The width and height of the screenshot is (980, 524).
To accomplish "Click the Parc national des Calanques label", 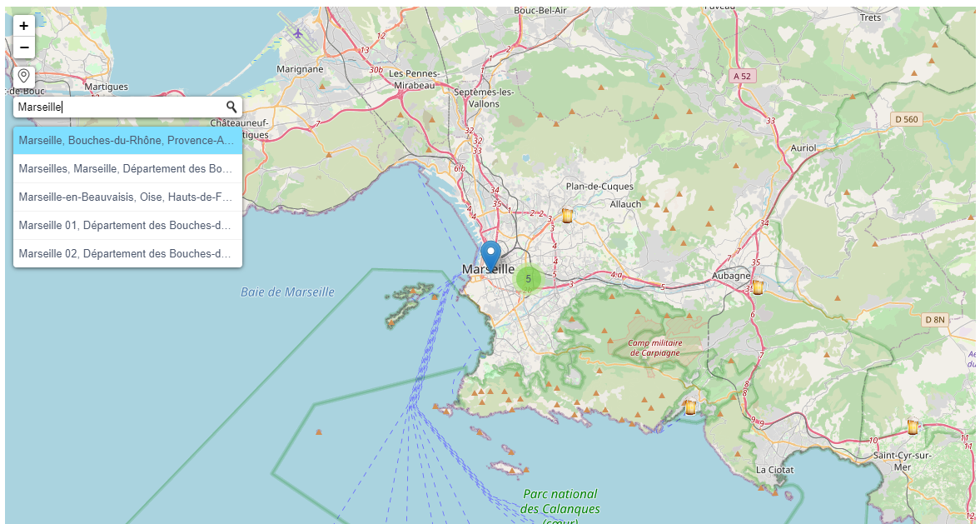I will [x=560, y=507].
